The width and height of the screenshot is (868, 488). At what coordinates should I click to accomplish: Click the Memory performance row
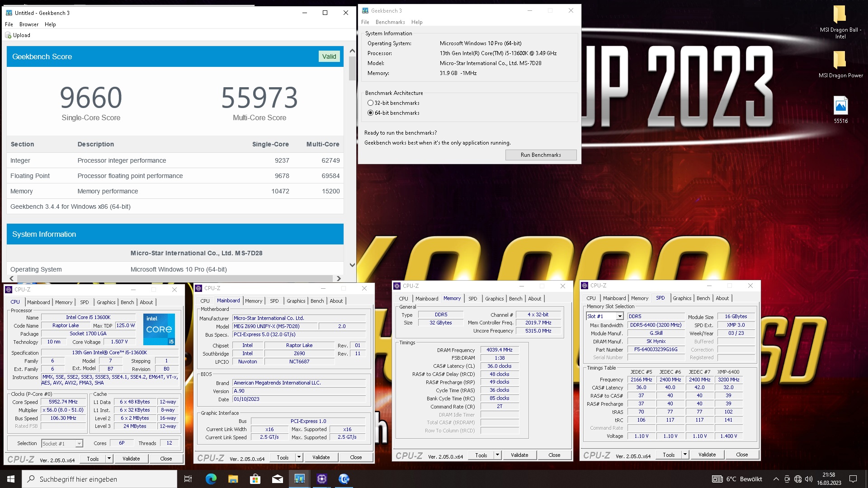click(175, 192)
